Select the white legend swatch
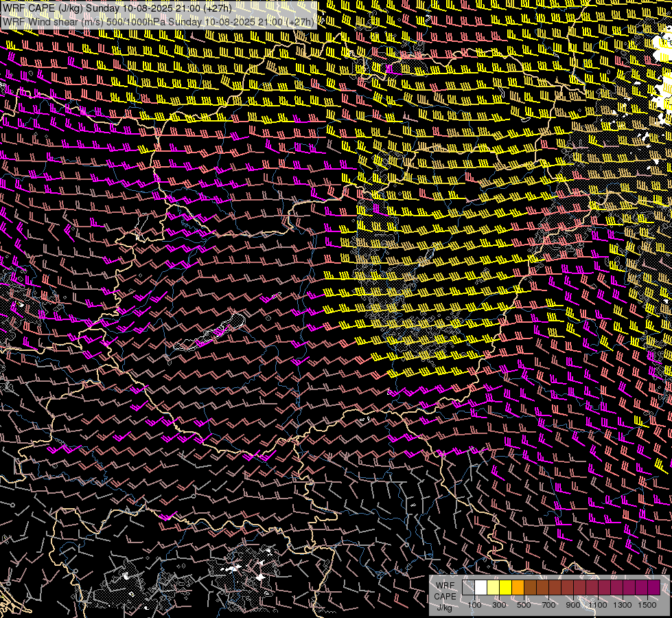 (x=481, y=587)
